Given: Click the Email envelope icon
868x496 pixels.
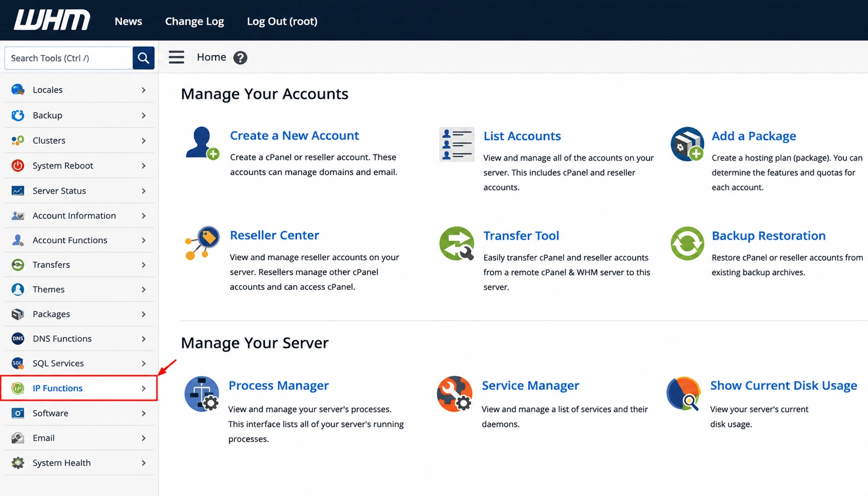Looking at the screenshot, I should coord(18,438).
